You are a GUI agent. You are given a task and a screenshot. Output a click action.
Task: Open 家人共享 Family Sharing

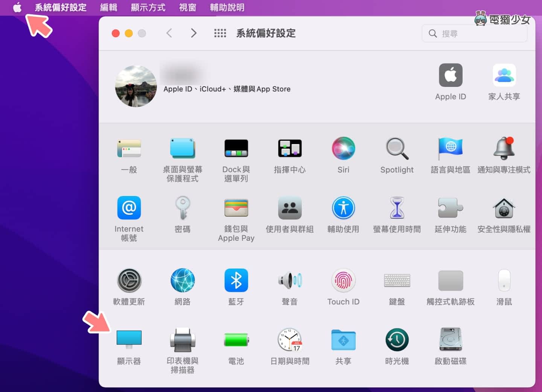(504, 76)
